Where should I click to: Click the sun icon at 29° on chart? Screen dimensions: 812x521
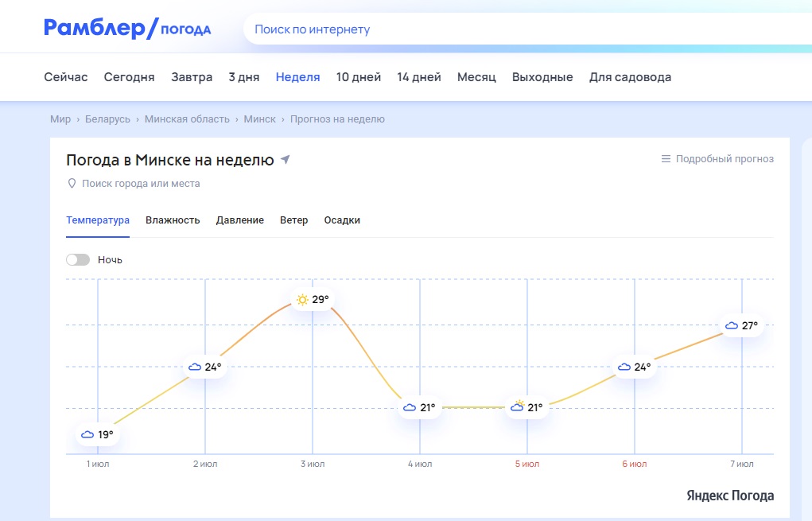pyautogui.click(x=302, y=300)
